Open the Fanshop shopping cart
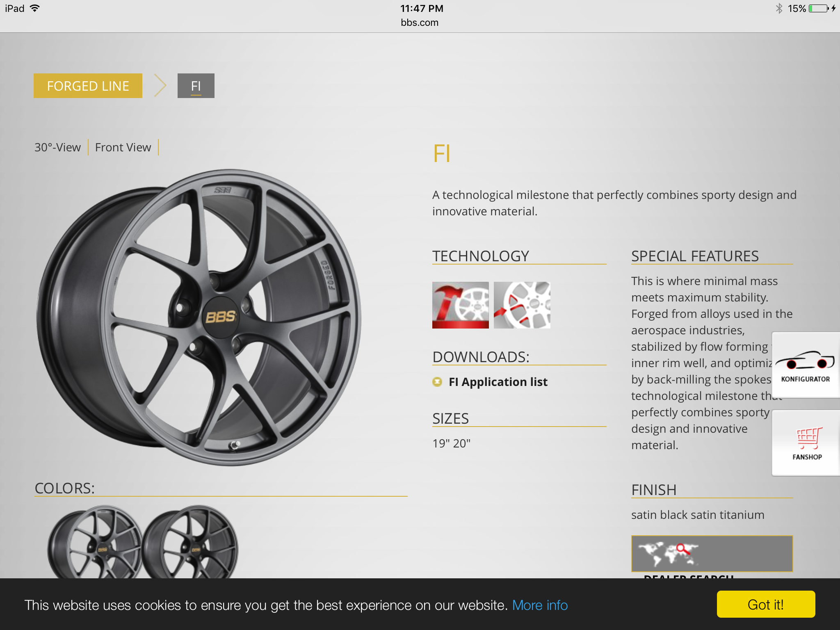 (806, 443)
